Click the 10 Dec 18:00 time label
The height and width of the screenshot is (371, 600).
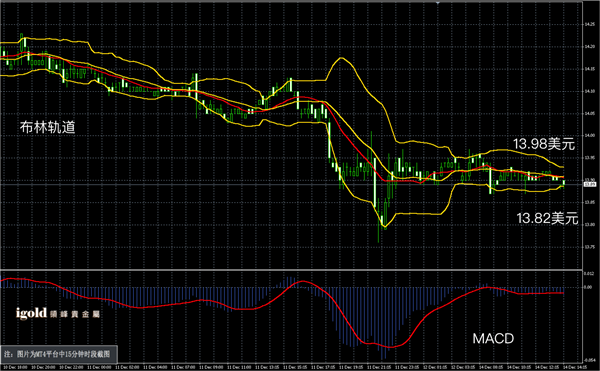(x=15, y=368)
